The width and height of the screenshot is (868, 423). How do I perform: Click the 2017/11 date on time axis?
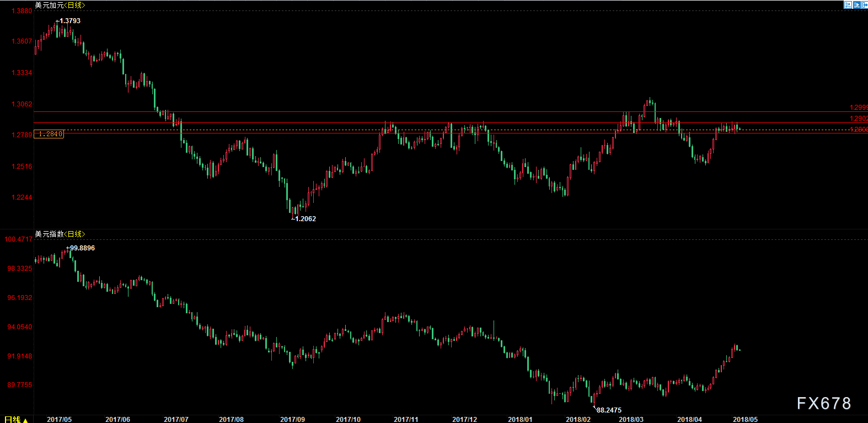406,419
